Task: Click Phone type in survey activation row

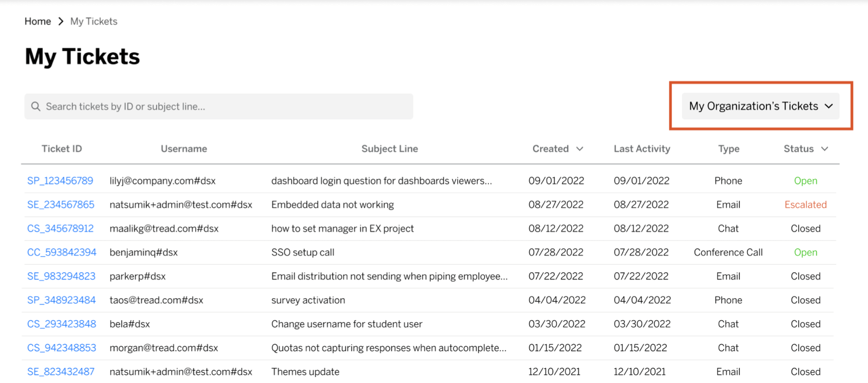Action: [729, 300]
